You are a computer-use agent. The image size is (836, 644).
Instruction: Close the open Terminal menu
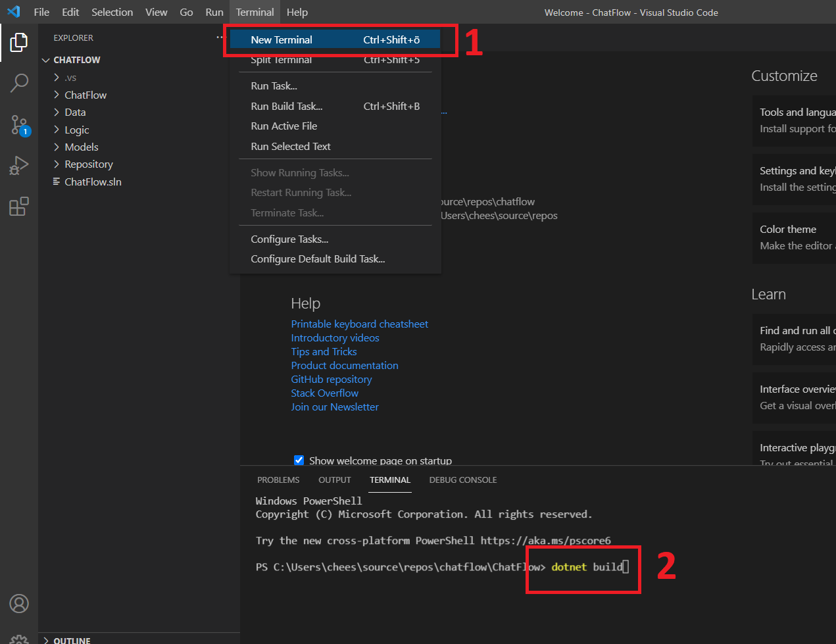click(255, 12)
